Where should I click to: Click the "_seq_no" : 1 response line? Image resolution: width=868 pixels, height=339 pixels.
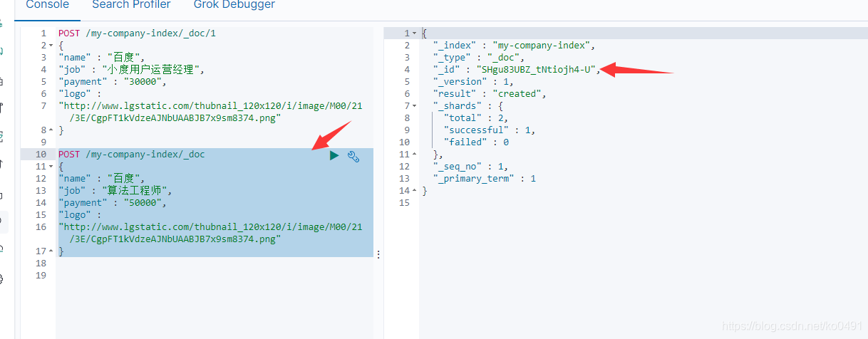(x=470, y=167)
